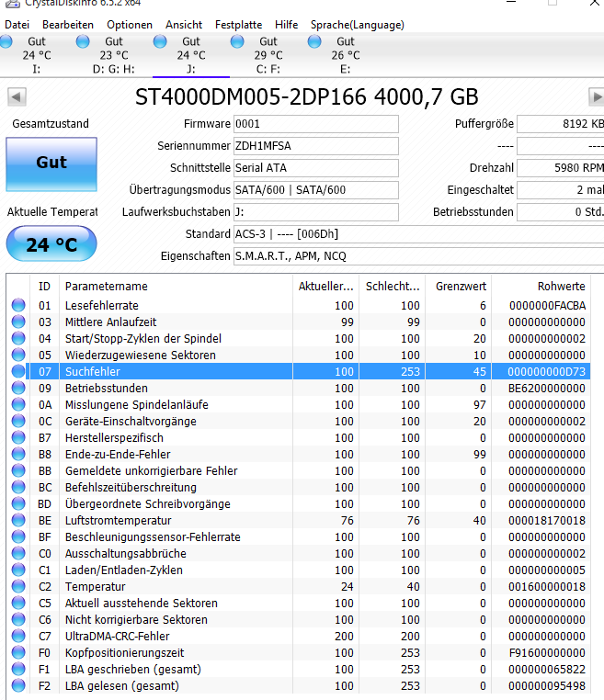604x700 pixels.
Task: Click status orb for drive I:
Action: [x=6, y=41]
